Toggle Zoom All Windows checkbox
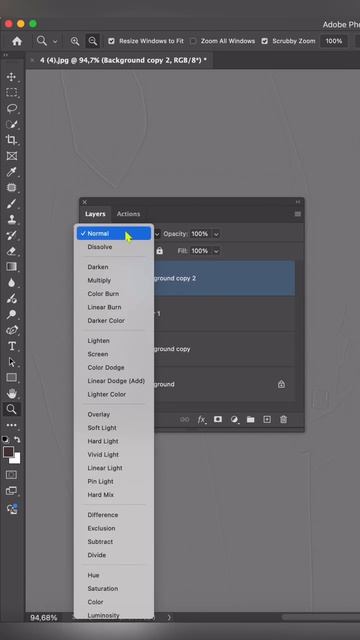The height and width of the screenshot is (640, 360). click(193, 41)
